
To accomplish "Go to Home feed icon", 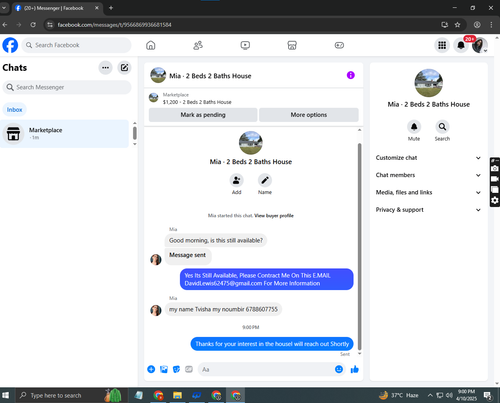I will click(x=151, y=45).
